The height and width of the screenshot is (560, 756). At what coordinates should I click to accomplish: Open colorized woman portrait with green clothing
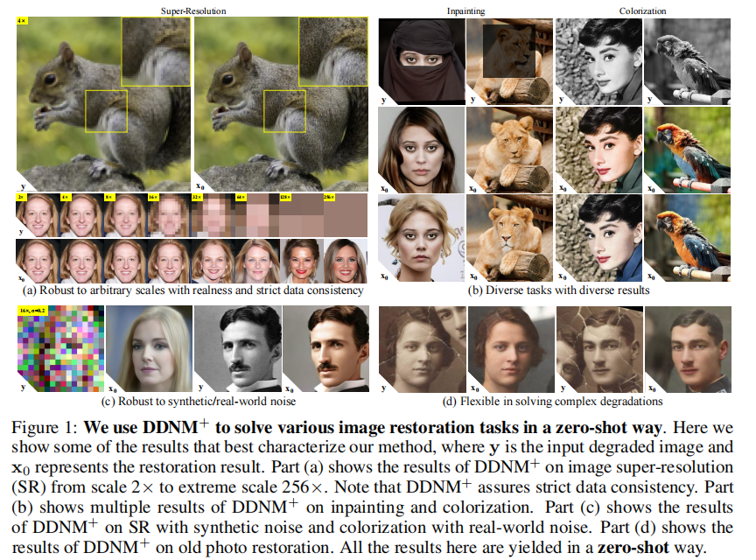click(x=598, y=150)
